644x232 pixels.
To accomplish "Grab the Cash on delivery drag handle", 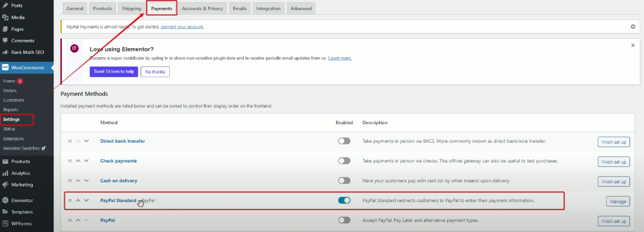I will tap(70, 181).
